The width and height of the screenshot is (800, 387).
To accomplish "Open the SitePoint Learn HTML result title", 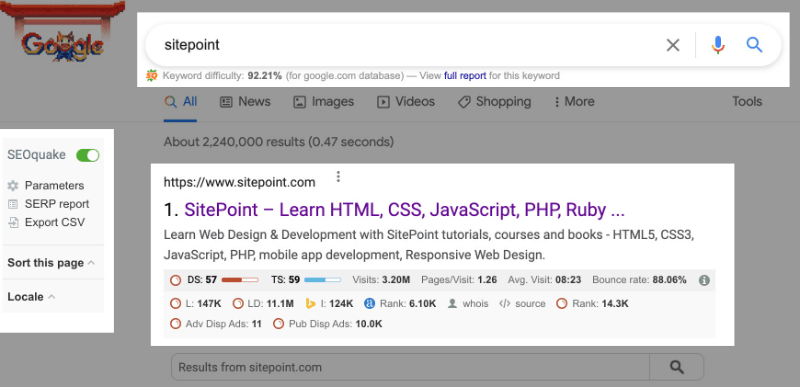I will tap(405, 210).
